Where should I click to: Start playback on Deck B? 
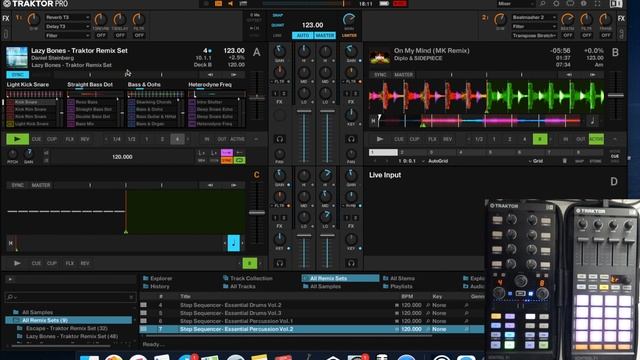tap(380, 139)
